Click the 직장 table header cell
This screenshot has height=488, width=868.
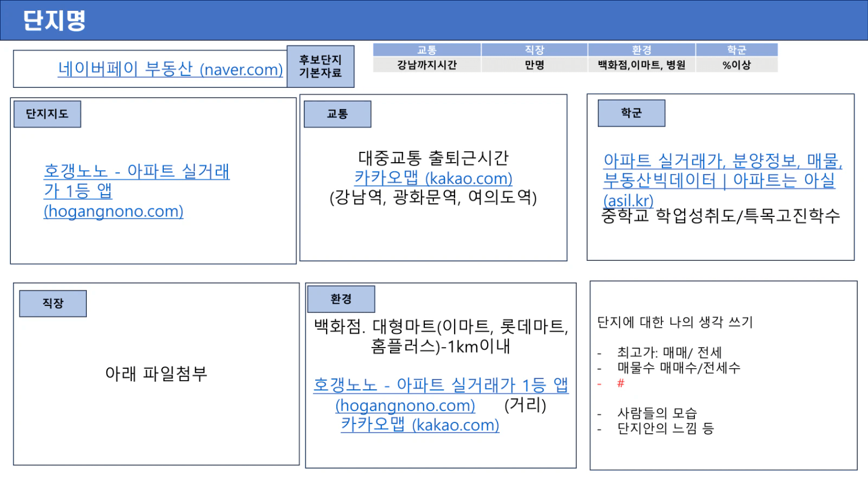coord(535,50)
